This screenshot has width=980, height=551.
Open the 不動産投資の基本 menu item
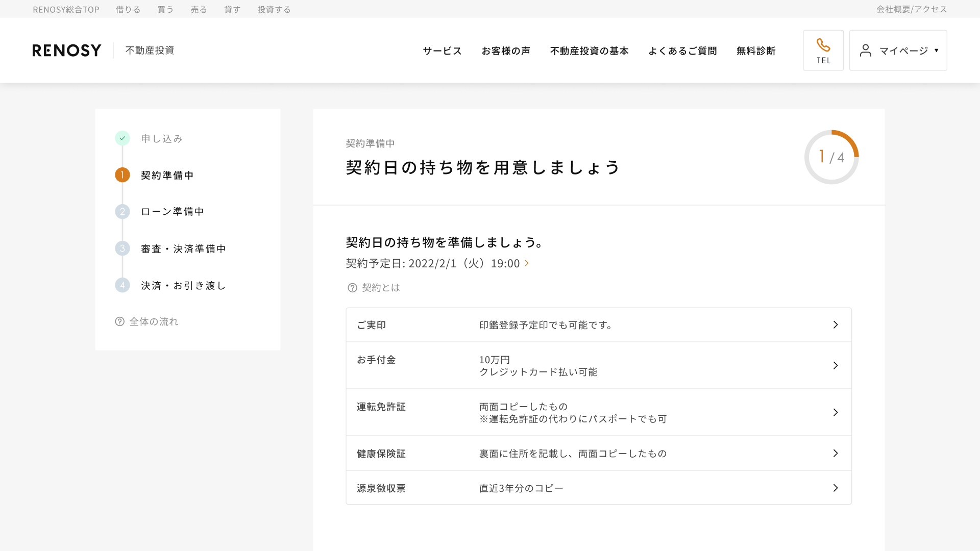tap(589, 51)
